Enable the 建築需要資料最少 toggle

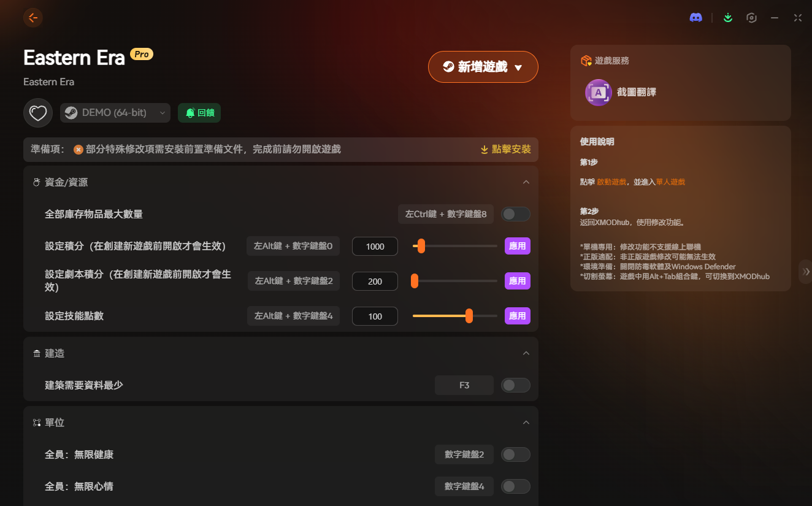(x=515, y=385)
